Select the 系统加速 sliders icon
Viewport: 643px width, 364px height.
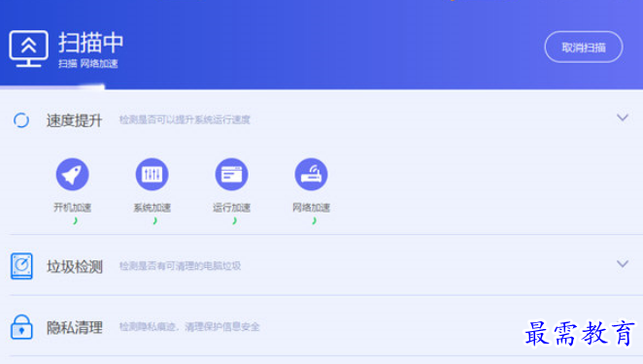(x=152, y=174)
